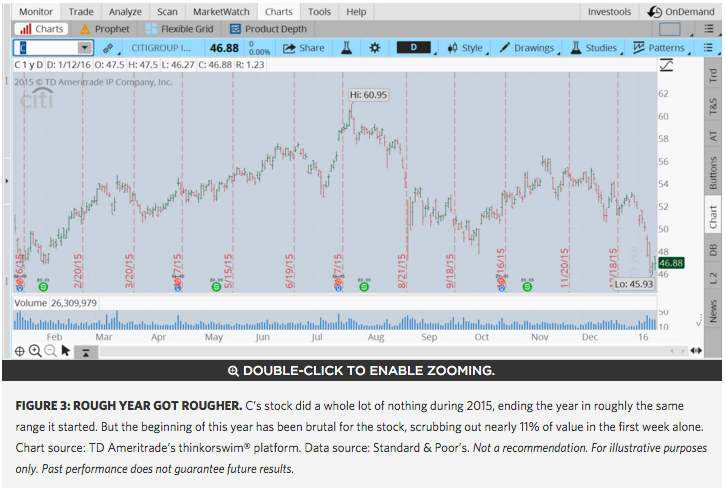Click the grid layout rectangle icon
This screenshot has width=725, height=488.
click(x=670, y=29)
